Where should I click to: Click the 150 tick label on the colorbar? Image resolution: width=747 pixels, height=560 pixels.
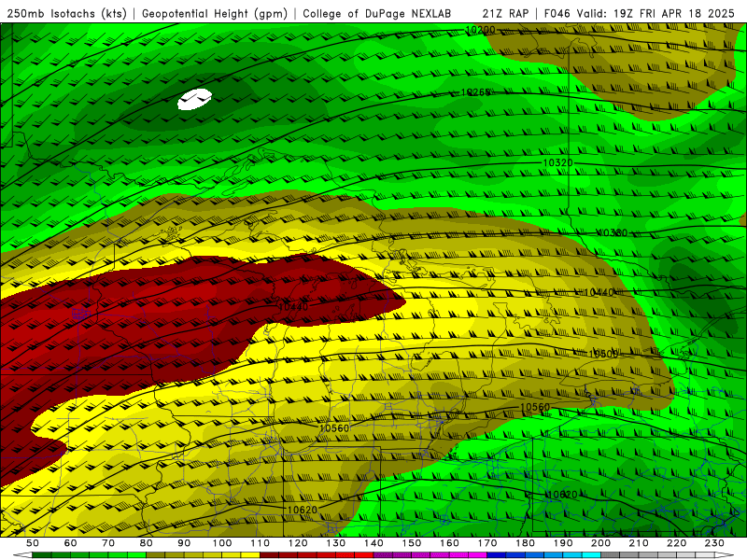click(x=412, y=543)
